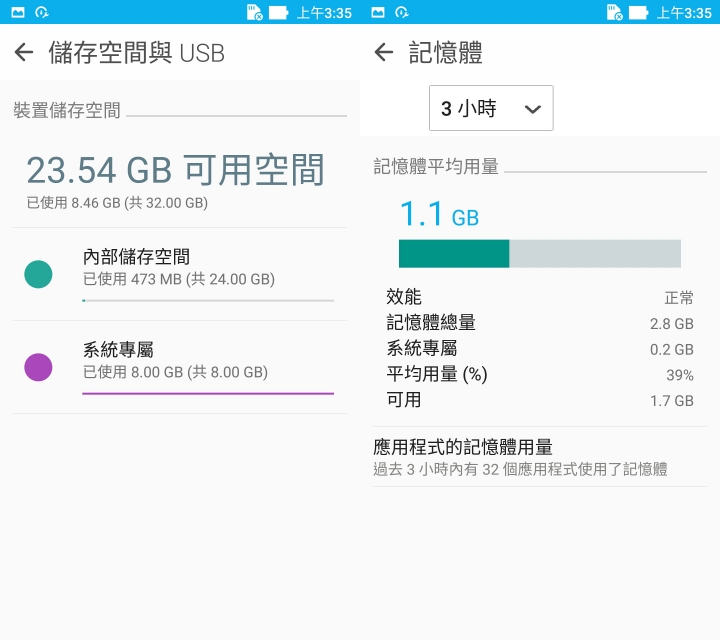Screen dimensions: 720x640
Task: Tap 已使用 8.46 GB (共 32.00 GB) text
Action: (x=117, y=202)
